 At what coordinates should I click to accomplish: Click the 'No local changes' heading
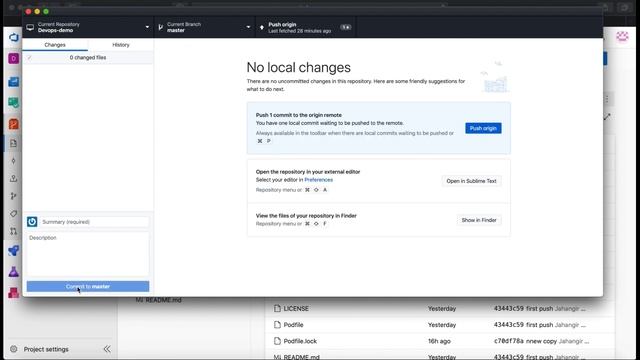click(x=298, y=67)
